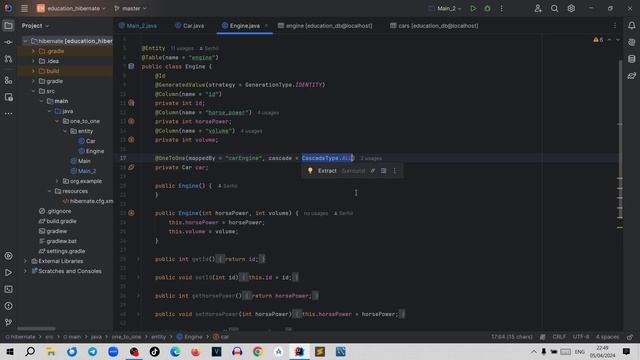
Task: Open the Terminal tool window
Action: (8, 289)
